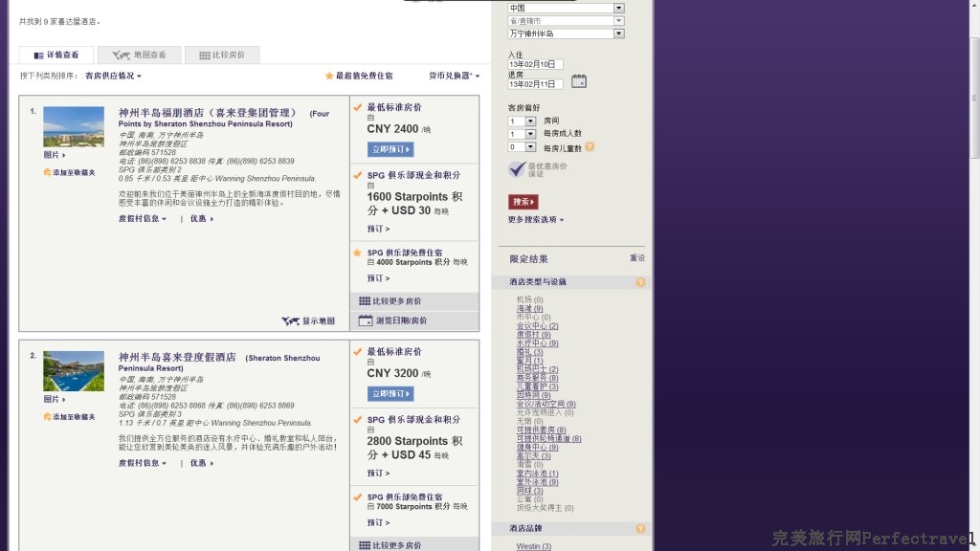
Task: Open the 每房成人数 dropdown
Action: [522, 134]
